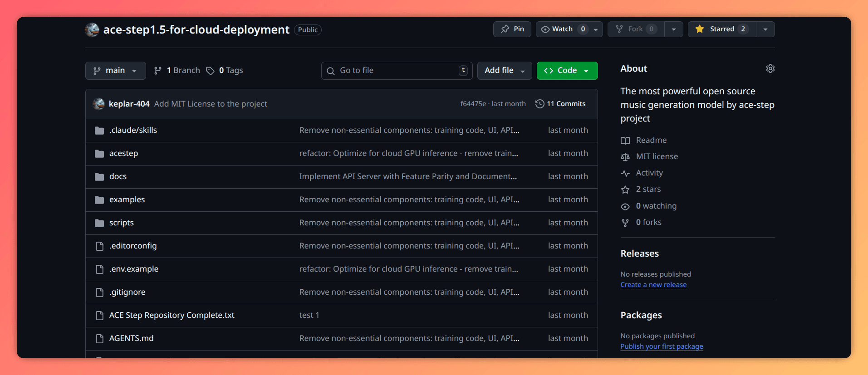868x375 pixels.
Task: Open the repository owner avatar next to the title
Action: click(92, 29)
